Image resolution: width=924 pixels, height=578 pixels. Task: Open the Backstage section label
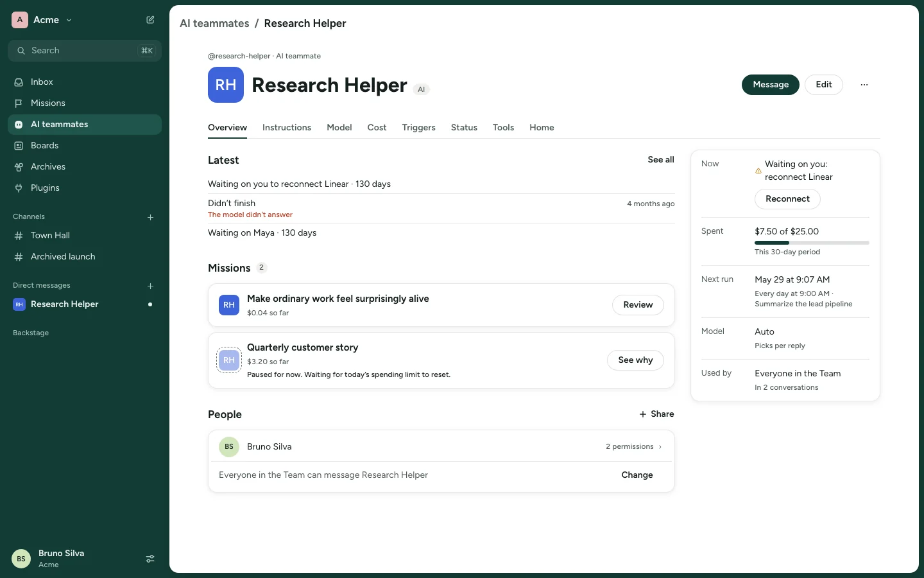coord(31,333)
